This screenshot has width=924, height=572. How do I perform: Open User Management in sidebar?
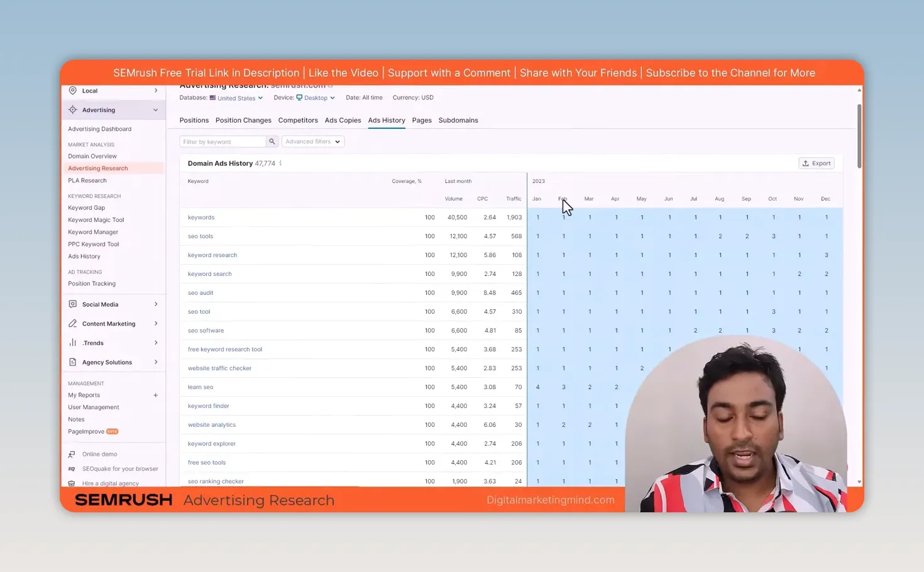coord(94,407)
